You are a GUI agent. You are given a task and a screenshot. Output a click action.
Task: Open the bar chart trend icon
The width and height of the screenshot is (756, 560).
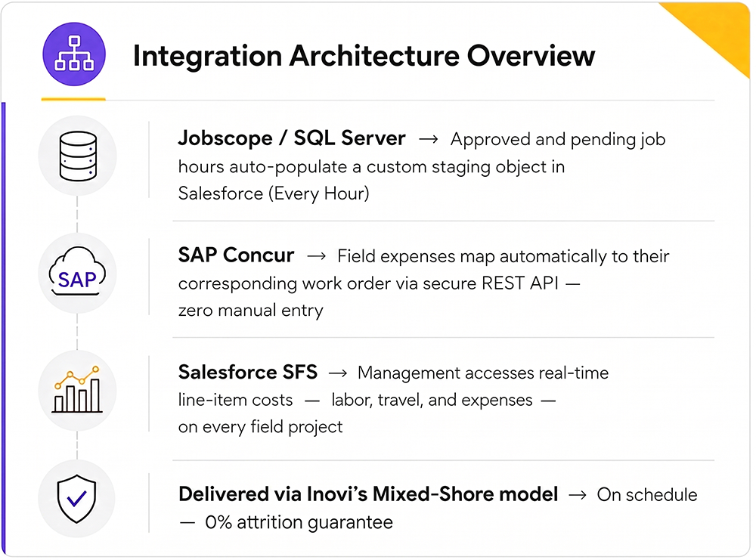tap(77, 389)
